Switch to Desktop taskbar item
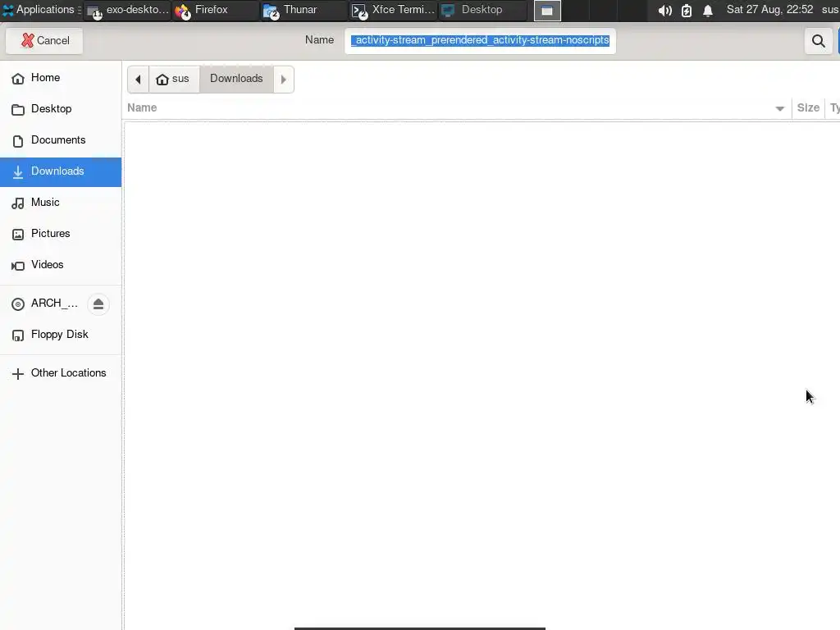Image resolution: width=840 pixels, height=630 pixels. pyautogui.click(x=482, y=10)
